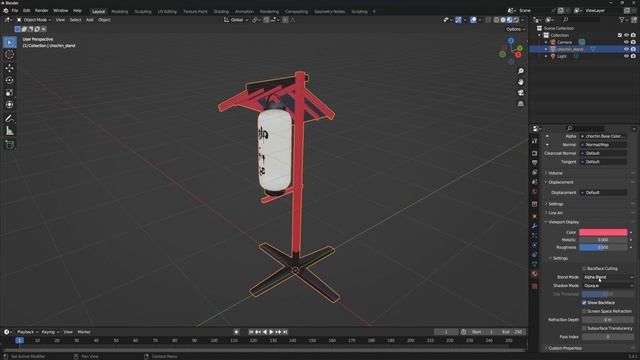Toggle the Collection exclude checkbox

pyautogui.click(x=620, y=35)
